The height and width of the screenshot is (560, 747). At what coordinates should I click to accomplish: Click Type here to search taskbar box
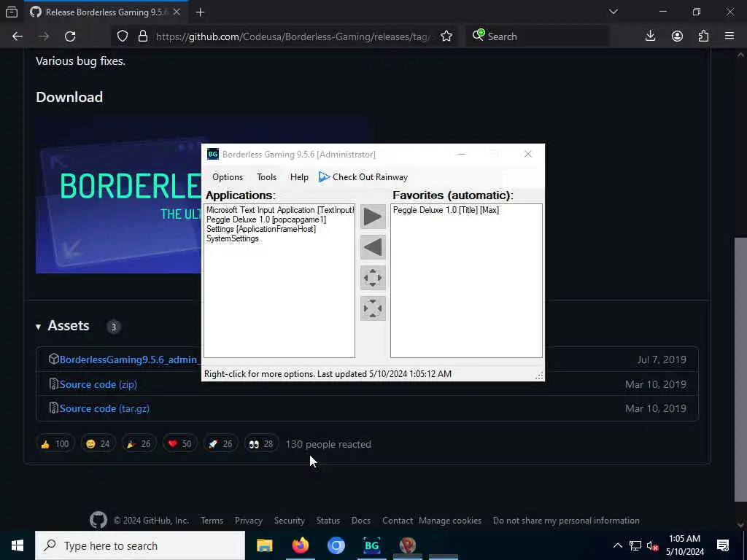140,545
